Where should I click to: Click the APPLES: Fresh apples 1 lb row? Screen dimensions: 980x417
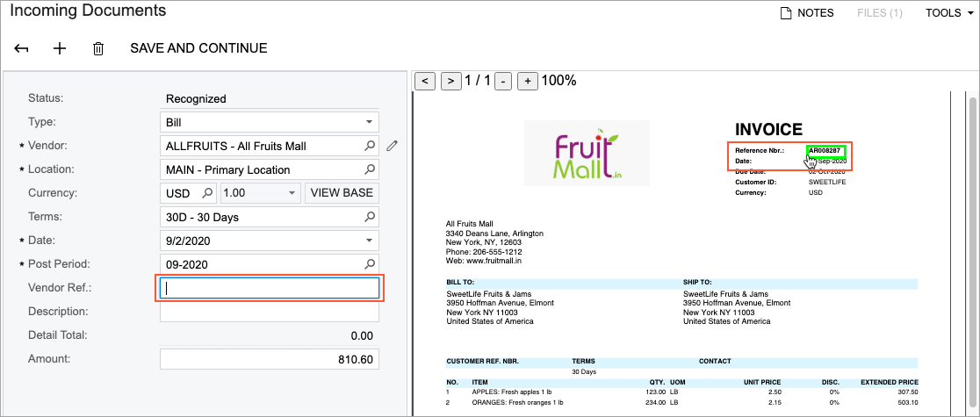(x=682, y=392)
